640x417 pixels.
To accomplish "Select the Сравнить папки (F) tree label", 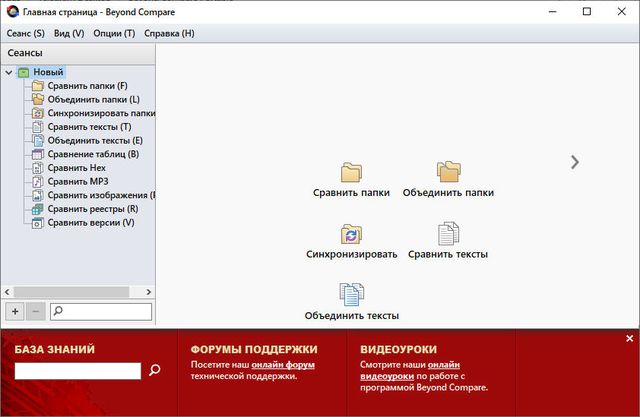I will 87,86.
